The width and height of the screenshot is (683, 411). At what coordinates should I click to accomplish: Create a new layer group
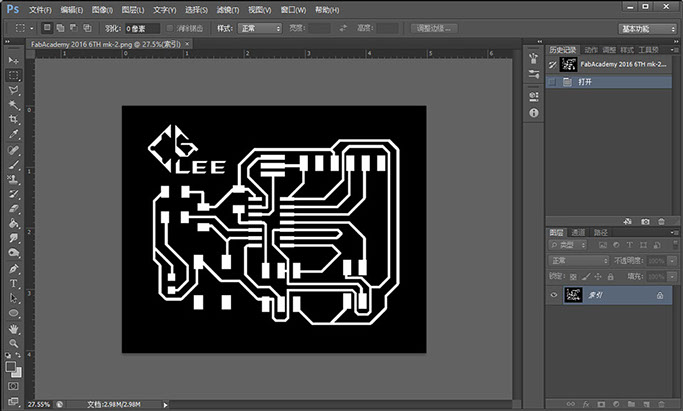pos(631,404)
